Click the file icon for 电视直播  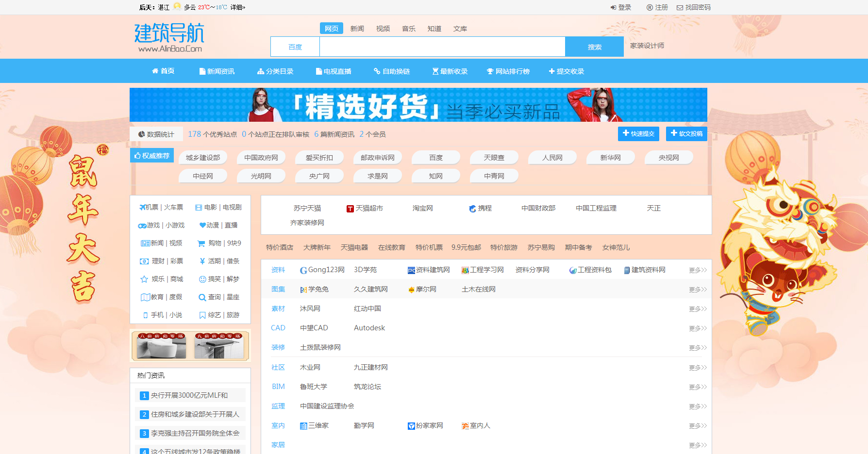coord(319,71)
